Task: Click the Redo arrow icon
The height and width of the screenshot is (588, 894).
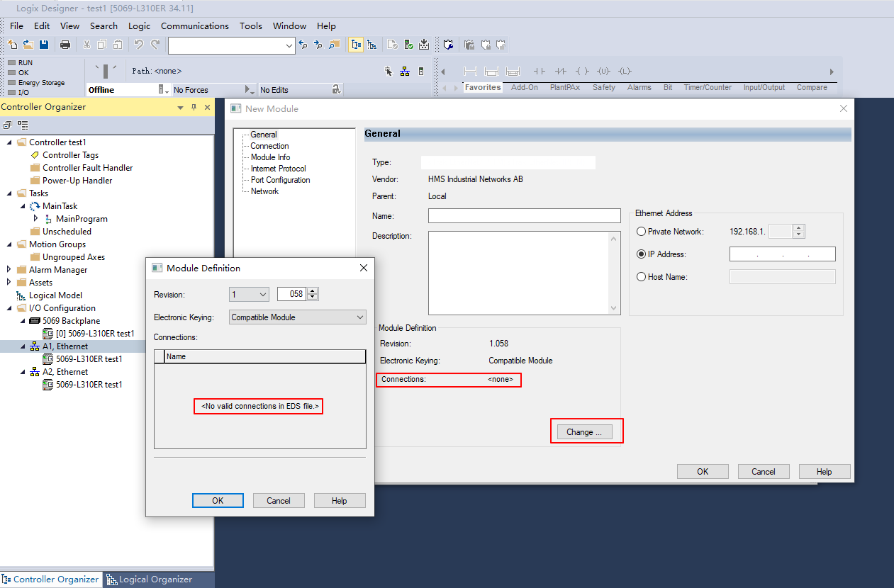Action: (155, 45)
